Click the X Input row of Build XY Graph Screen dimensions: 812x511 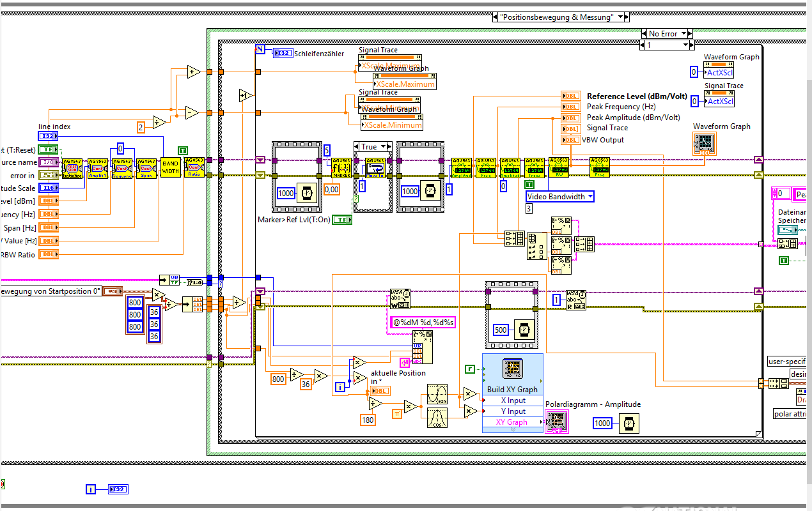coord(513,400)
